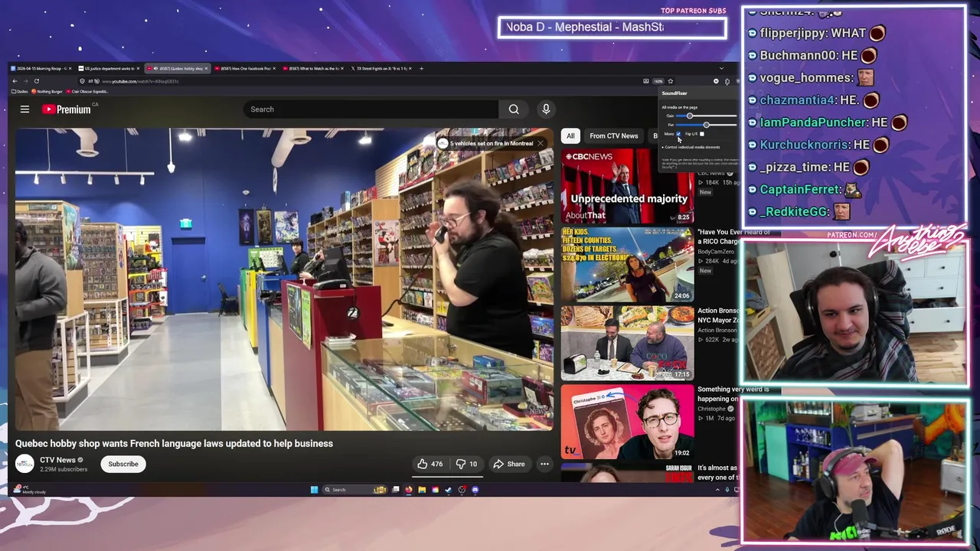This screenshot has height=551, width=980.
Task: Switch to 'TX Street Fights on X' tab
Action: tap(381, 68)
